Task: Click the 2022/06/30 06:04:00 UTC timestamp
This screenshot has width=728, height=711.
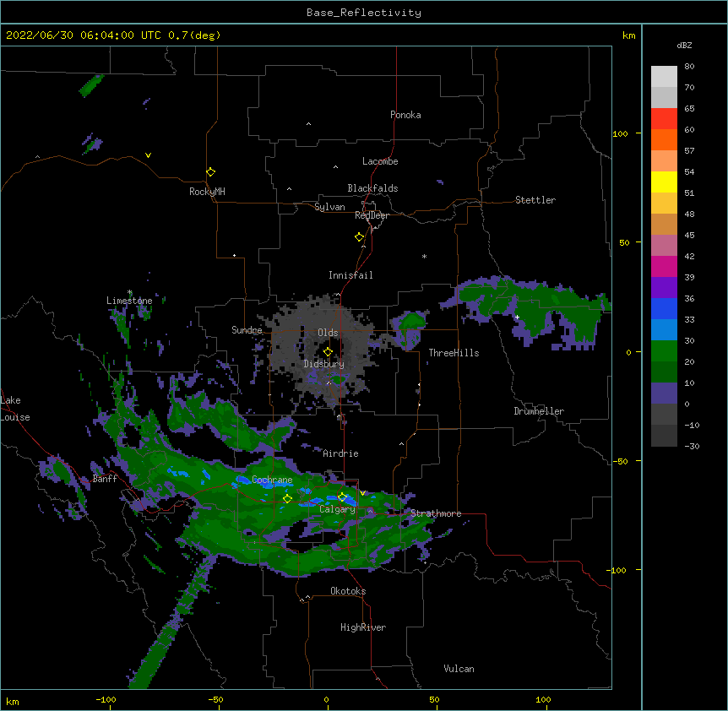Action: [x=84, y=35]
